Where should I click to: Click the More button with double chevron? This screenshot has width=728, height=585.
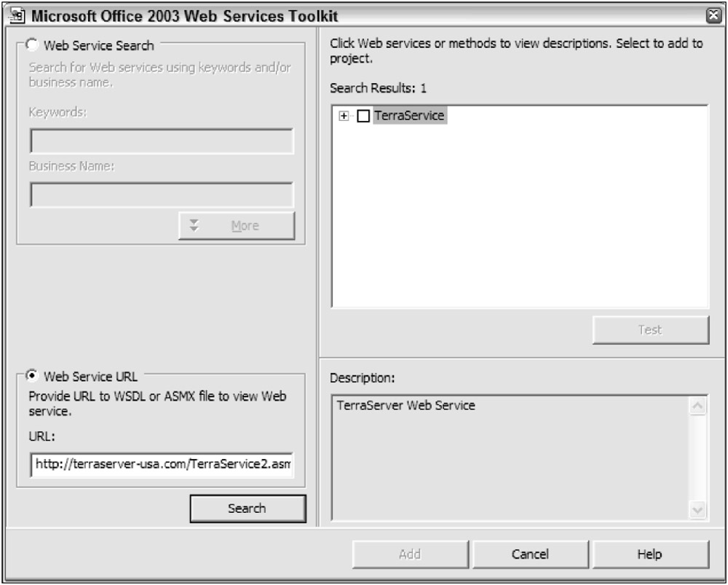pos(237,226)
